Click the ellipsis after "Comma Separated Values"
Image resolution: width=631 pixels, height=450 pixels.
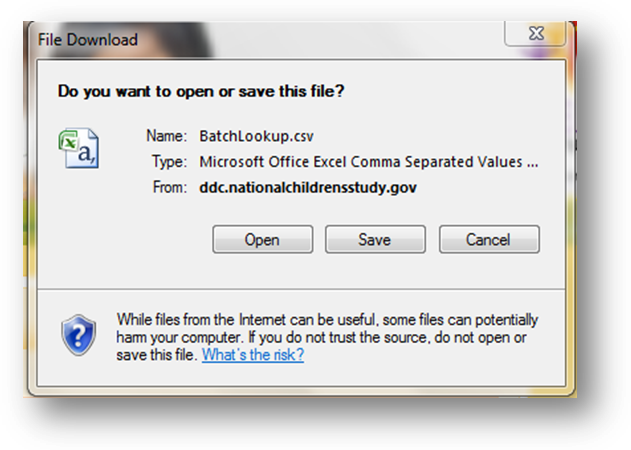533,162
